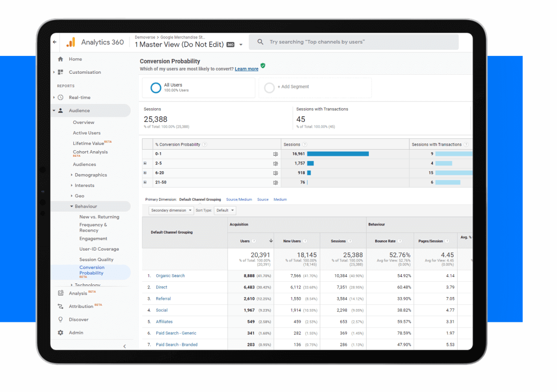The height and width of the screenshot is (392, 557).
Task: Click the Learn more link under Conversion Probability
Action: pos(246,68)
